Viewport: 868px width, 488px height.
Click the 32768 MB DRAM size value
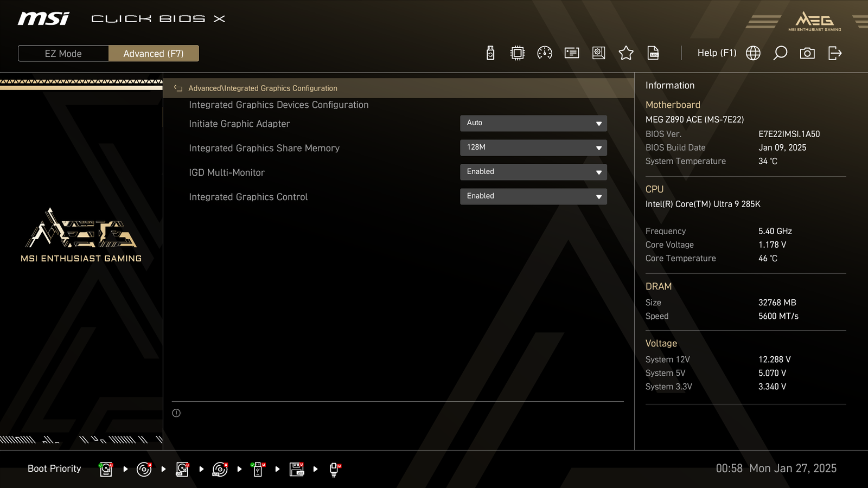pos(777,303)
